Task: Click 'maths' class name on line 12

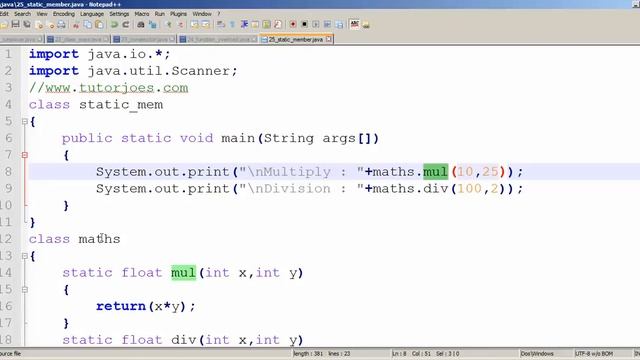Action: click(100, 239)
